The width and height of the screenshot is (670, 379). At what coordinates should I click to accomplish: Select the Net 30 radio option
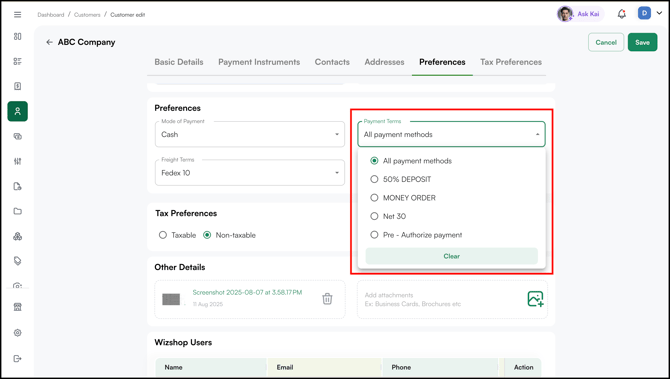click(x=374, y=216)
